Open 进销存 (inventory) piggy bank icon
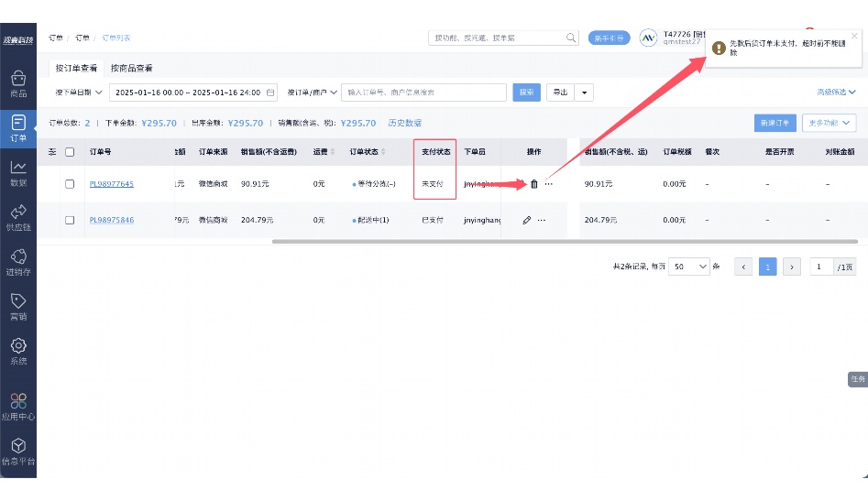The height and width of the screenshot is (501, 868). pos(18,259)
